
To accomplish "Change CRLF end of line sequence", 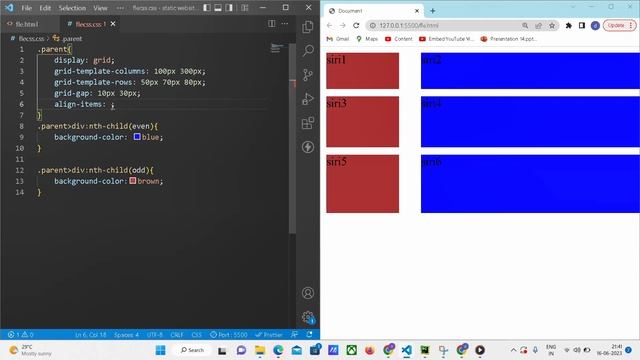I will point(177,335).
